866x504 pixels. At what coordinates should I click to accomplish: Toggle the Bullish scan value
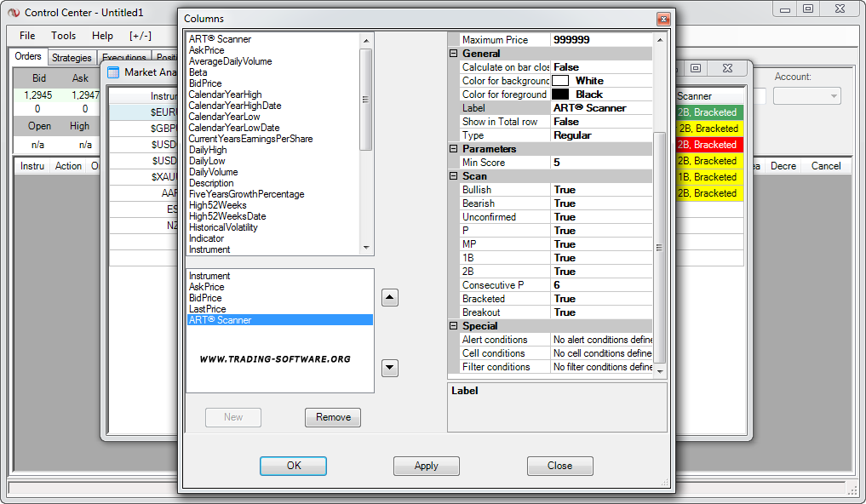point(600,190)
